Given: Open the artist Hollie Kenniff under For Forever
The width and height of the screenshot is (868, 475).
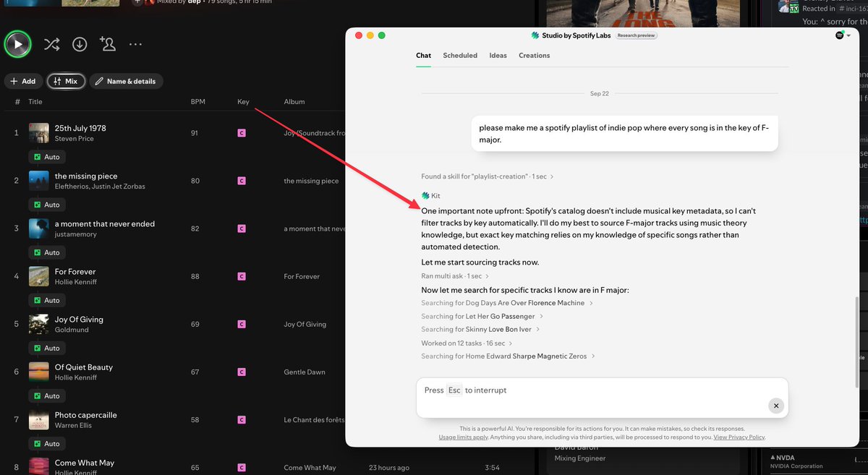Looking at the screenshot, I should click(76, 282).
